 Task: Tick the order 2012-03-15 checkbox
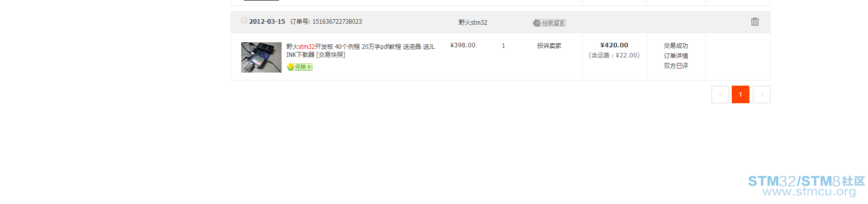(x=244, y=20)
